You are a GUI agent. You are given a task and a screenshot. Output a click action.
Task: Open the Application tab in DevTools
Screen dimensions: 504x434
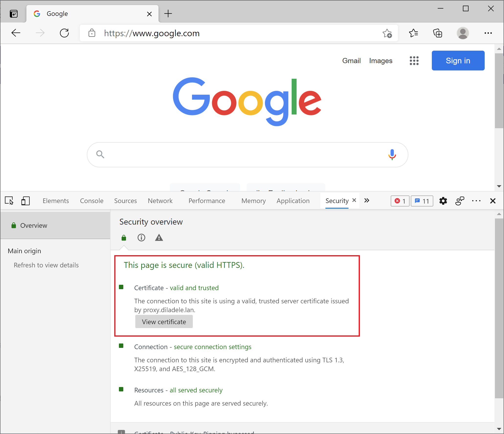pyautogui.click(x=293, y=201)
